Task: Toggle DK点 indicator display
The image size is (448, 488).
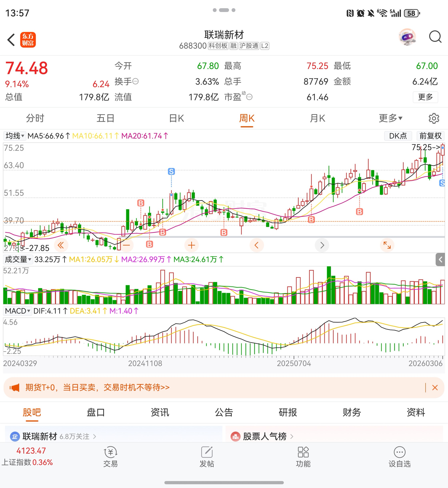Action: (398, 136)
